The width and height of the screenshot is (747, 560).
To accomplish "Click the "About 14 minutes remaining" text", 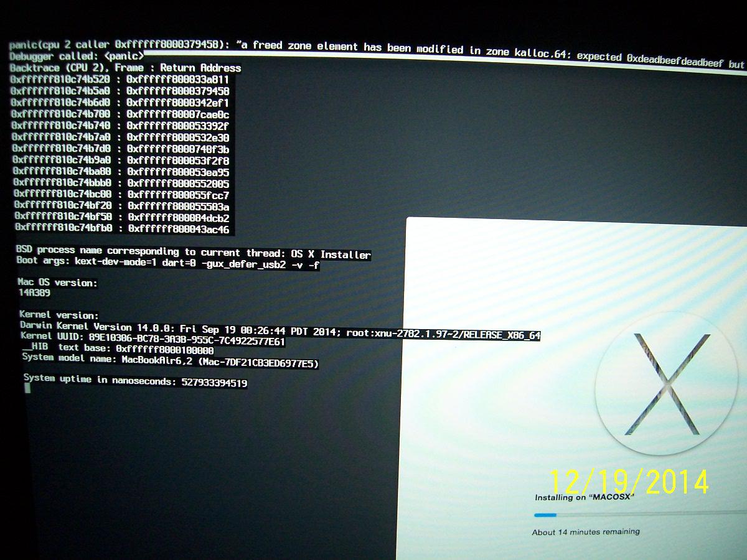I will [585, 532].
